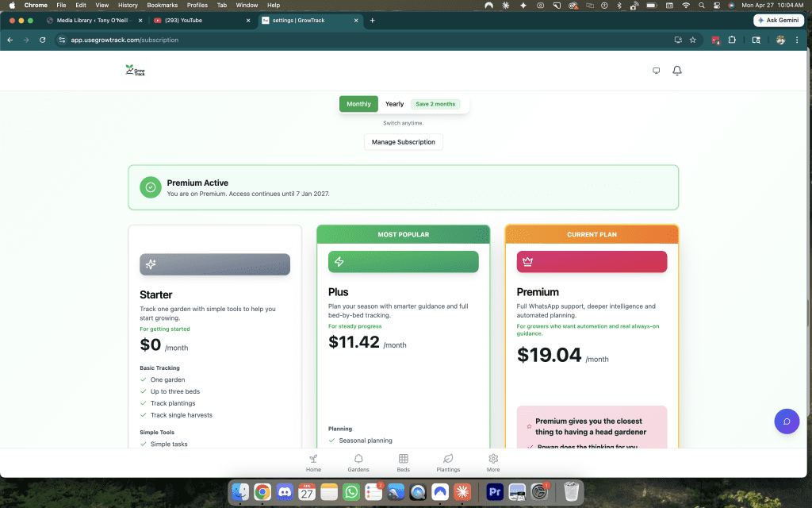Click the site information icon in the address bar
The height and width of the screenshot is (508, 812).
(x=62, y=40)
